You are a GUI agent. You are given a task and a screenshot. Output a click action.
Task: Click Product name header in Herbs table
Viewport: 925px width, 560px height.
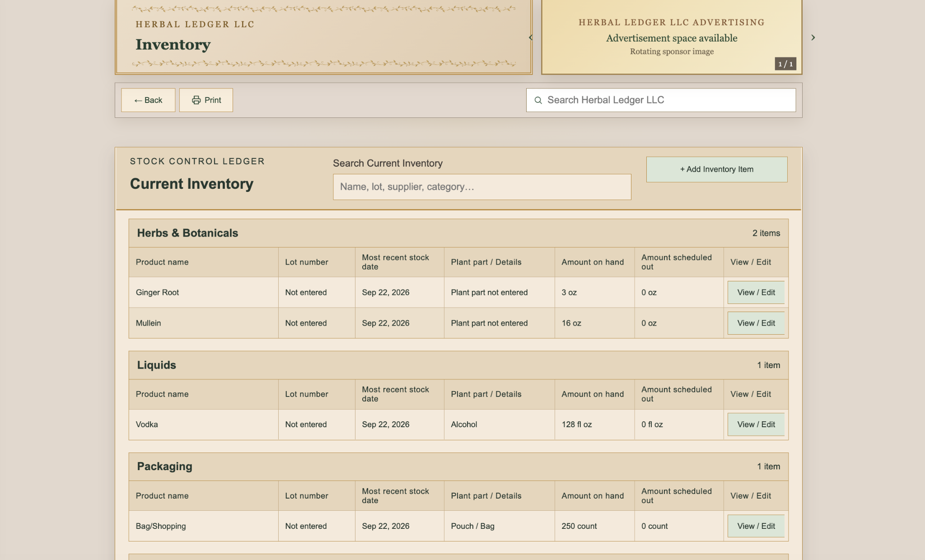[x=162, y=262]
